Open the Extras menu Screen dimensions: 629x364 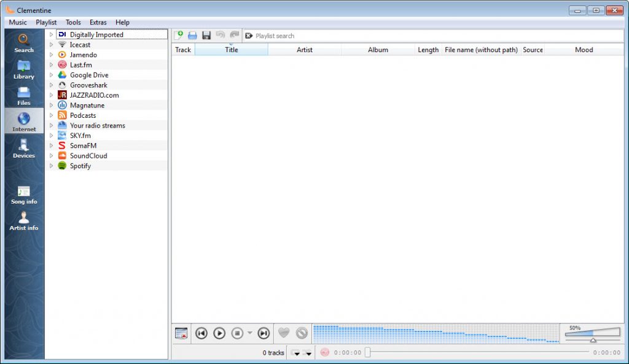98,23
